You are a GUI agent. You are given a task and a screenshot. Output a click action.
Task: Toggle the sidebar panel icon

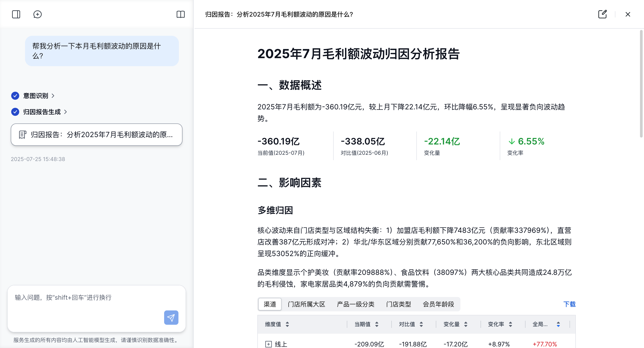click(16, 14)
